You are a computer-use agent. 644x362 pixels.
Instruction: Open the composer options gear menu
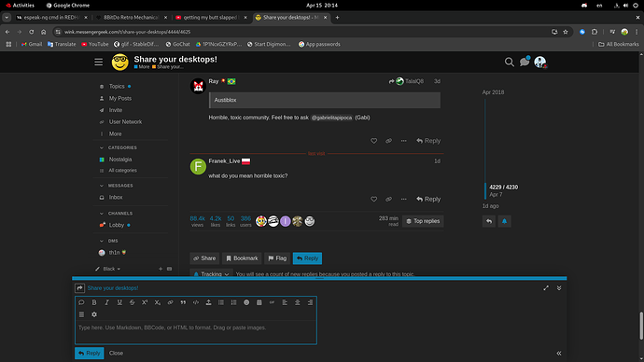coord(94,314)
